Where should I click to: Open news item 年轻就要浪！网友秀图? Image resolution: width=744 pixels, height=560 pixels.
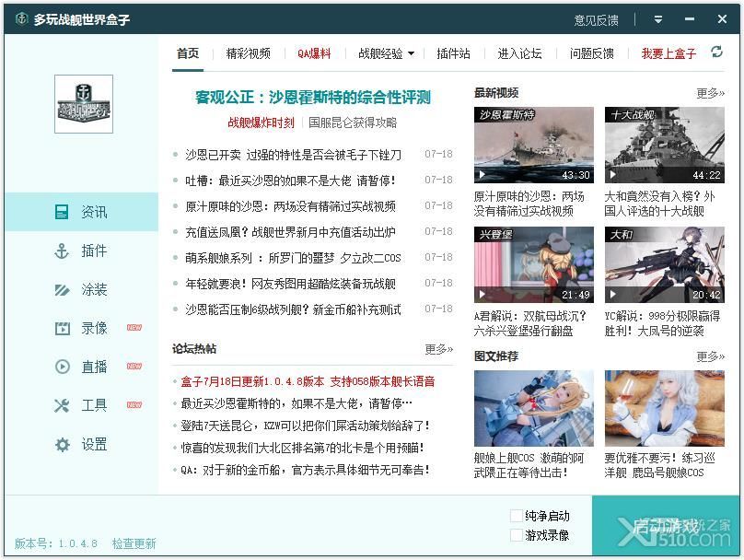pyautogui.click(x=290, y=284)
